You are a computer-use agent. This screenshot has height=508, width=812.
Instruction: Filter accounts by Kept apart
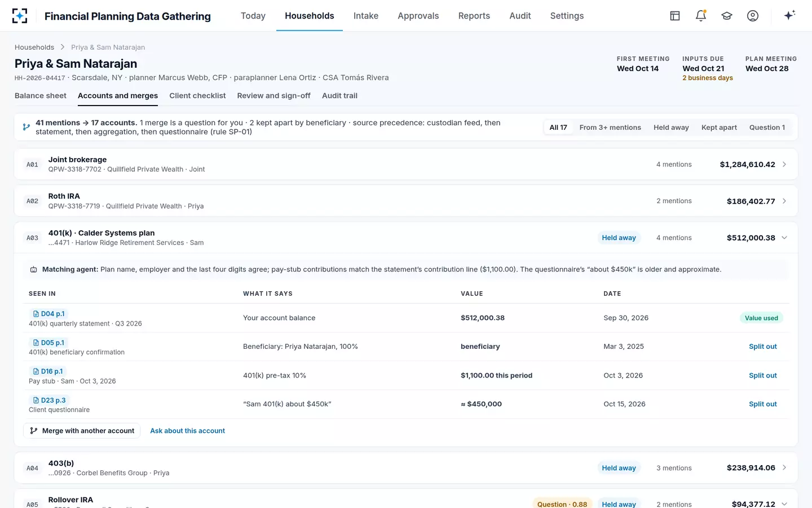719,128
